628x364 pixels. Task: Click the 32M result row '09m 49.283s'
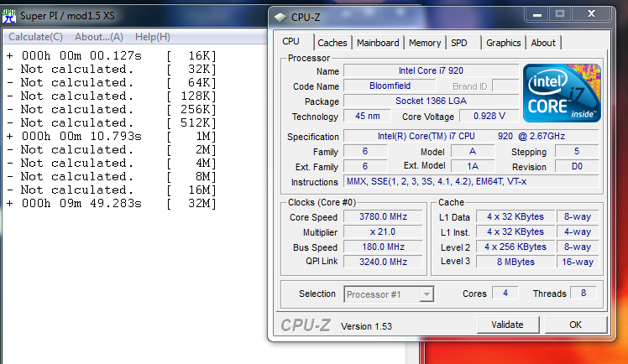(x=112, y=204)
